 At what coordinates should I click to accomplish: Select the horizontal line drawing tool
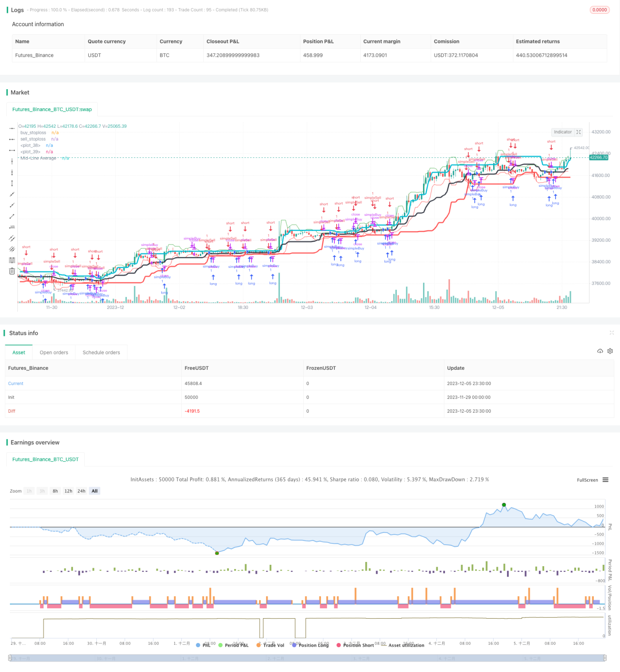12,128
